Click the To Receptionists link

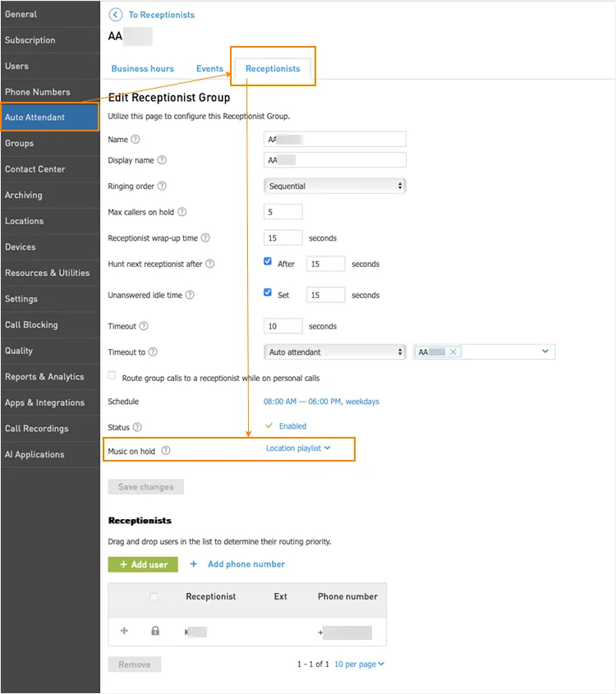pyautogui.click(x=162, y=15)
